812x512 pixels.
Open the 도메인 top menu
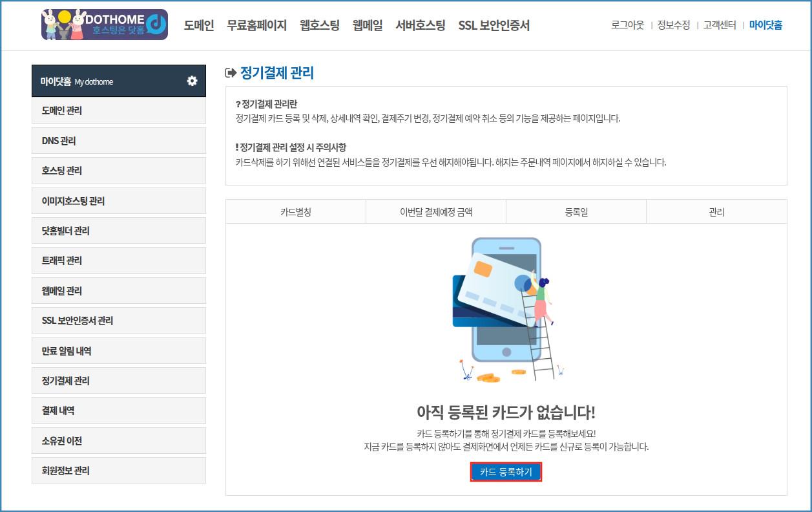coord(198,25)
